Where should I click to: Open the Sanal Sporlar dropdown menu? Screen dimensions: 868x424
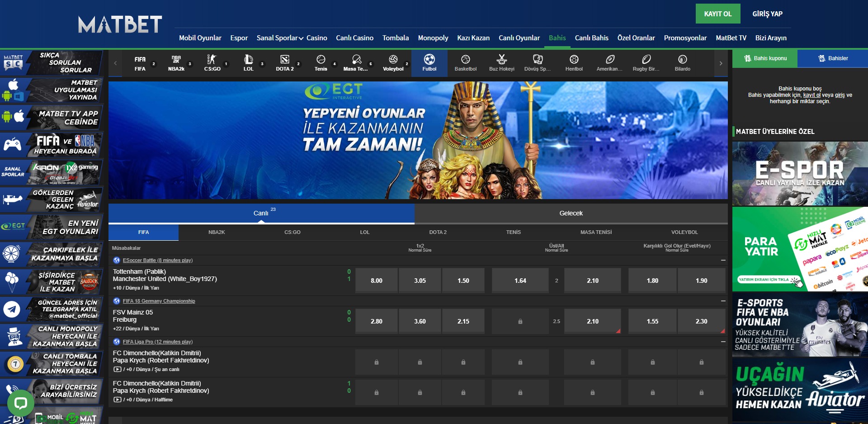point(279,38)
